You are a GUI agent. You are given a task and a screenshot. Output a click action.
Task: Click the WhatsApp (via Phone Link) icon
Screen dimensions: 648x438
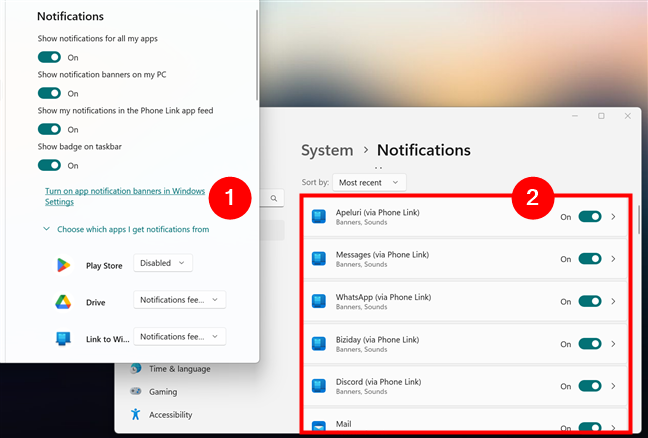319,301
